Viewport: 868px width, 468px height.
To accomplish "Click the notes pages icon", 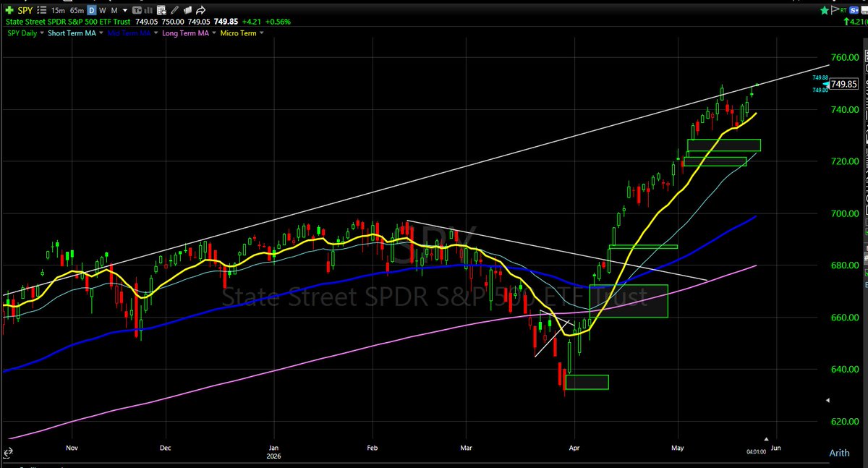I will tap(187, 11).
